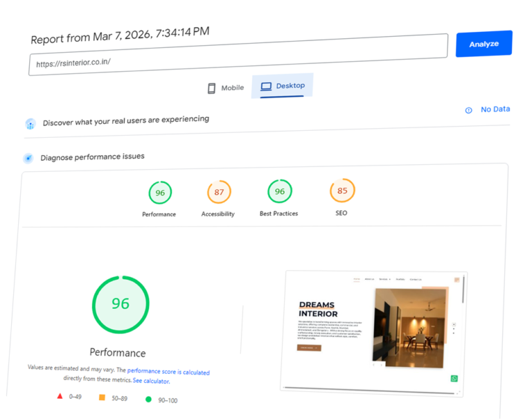
Task: Click the info icon next to No Data
Action: (x=468, y=110)
